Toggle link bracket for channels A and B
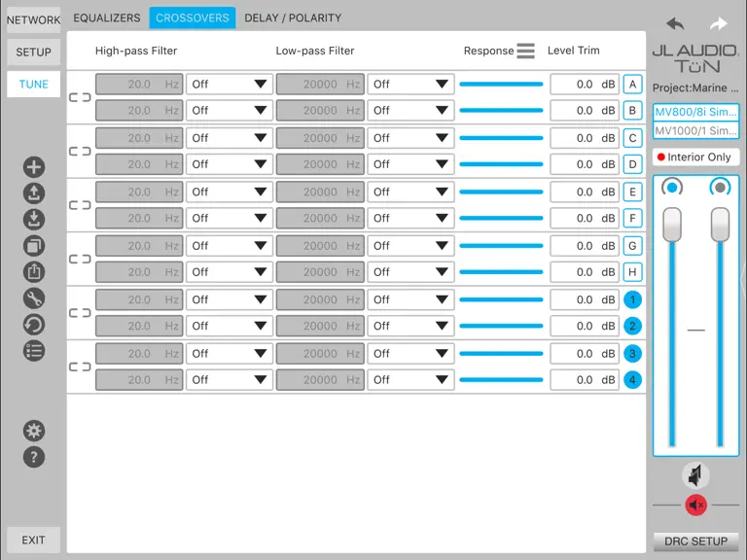This screenshot has height=560, width=747. (x=80, y=97)
